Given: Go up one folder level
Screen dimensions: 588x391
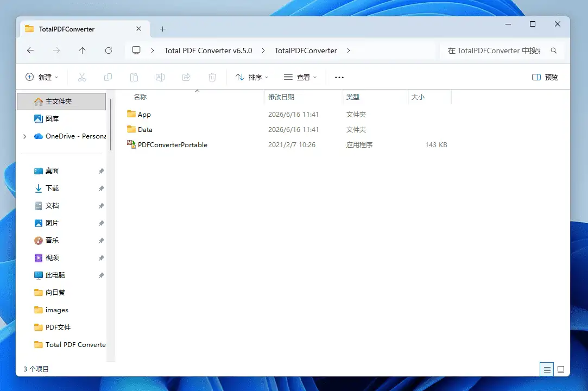Looking at the screenshot, I should (82, 51).
